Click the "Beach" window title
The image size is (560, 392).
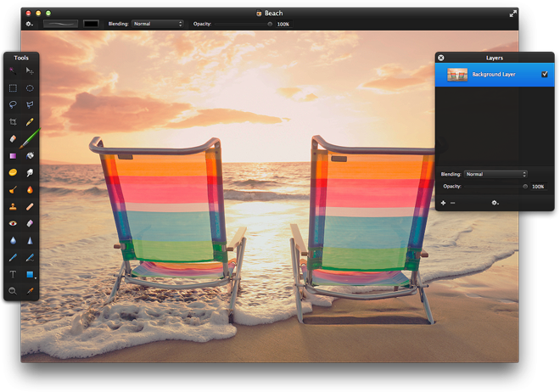coord(273,14)
